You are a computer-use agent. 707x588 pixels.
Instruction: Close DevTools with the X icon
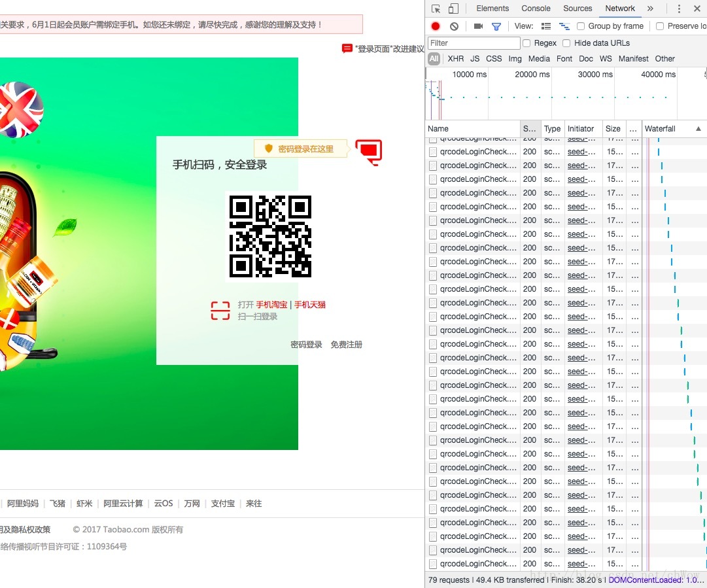(x=697, y=9)
